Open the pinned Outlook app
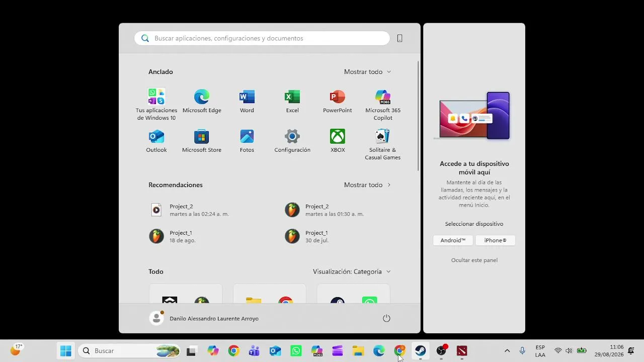The height and width of the screenshot is (362, 644). click(156, 141)
